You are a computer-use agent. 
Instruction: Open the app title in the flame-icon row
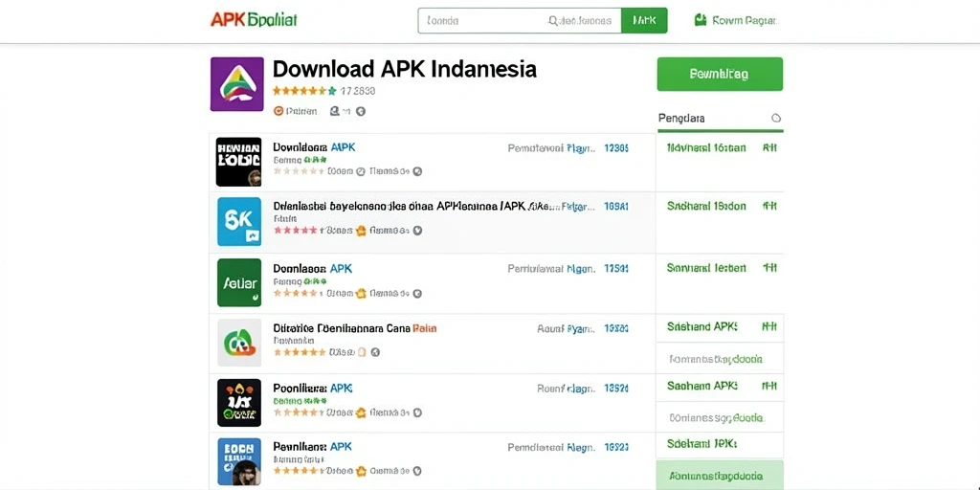click(x=313, y=389)
